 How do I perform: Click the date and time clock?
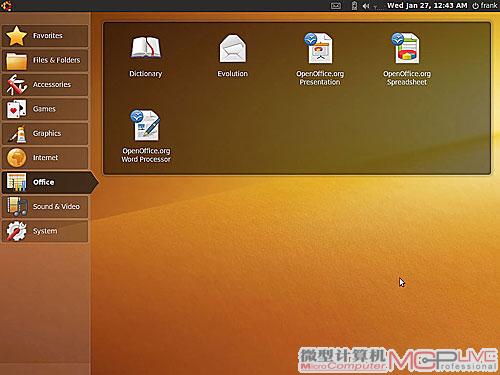point(427,6)
